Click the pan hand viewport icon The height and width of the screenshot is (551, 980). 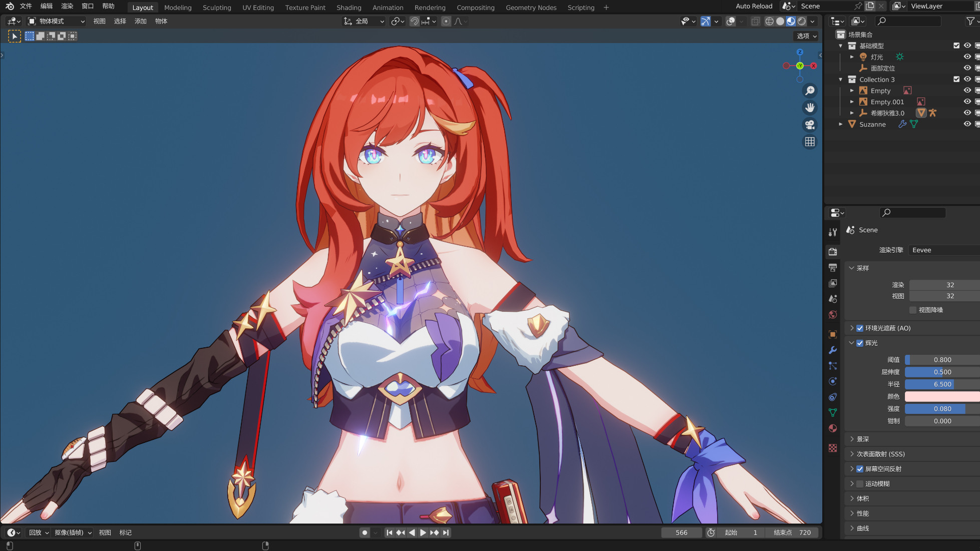(810, 108)
